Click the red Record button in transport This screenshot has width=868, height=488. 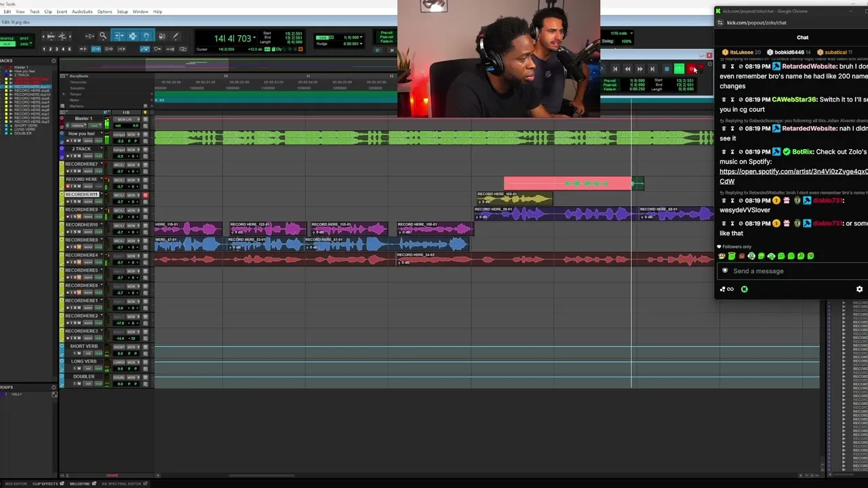692,68
